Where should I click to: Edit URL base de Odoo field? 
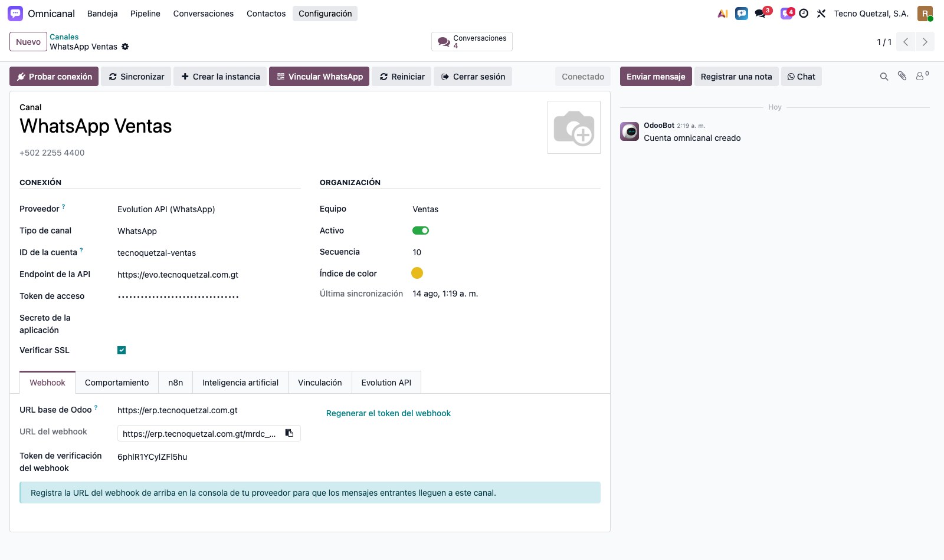(209, 410)
